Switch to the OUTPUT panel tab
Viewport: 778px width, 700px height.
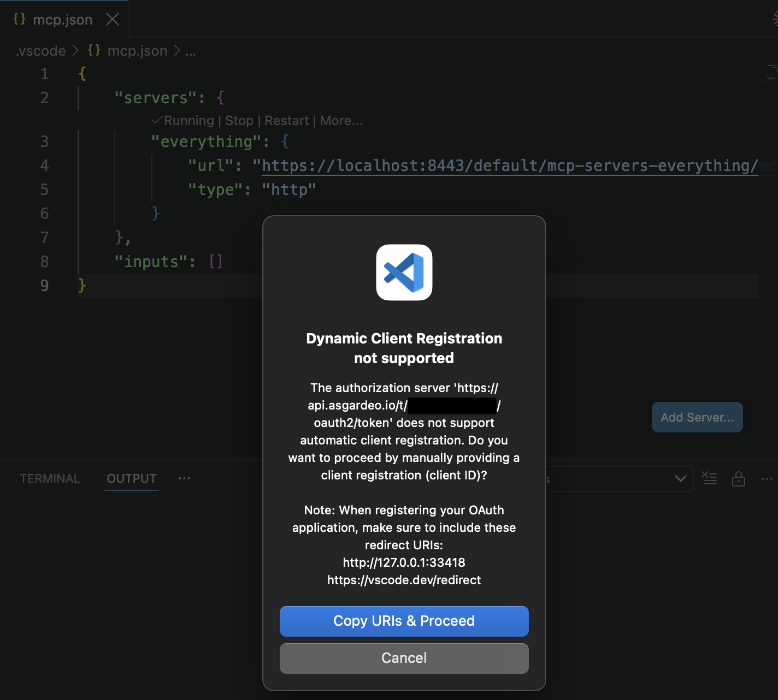(132, 478)
